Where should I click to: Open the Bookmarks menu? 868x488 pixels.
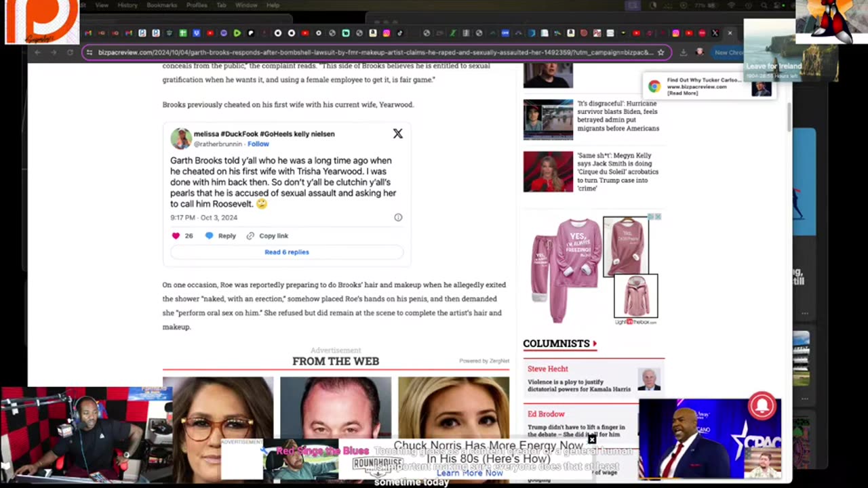162,5
